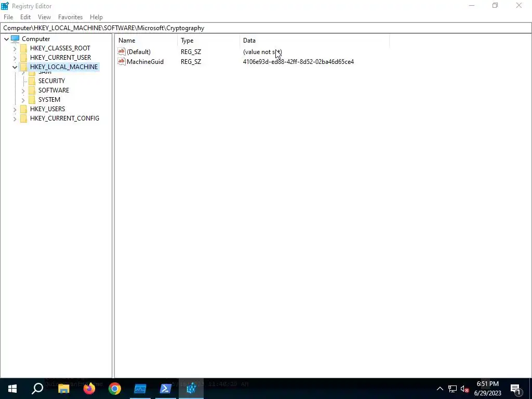The image size is (532, 399).
Task: Collapse HKEY_LOCAL_MACHINE node arrow
Action: pyautogui.click(x=15, y=67)
